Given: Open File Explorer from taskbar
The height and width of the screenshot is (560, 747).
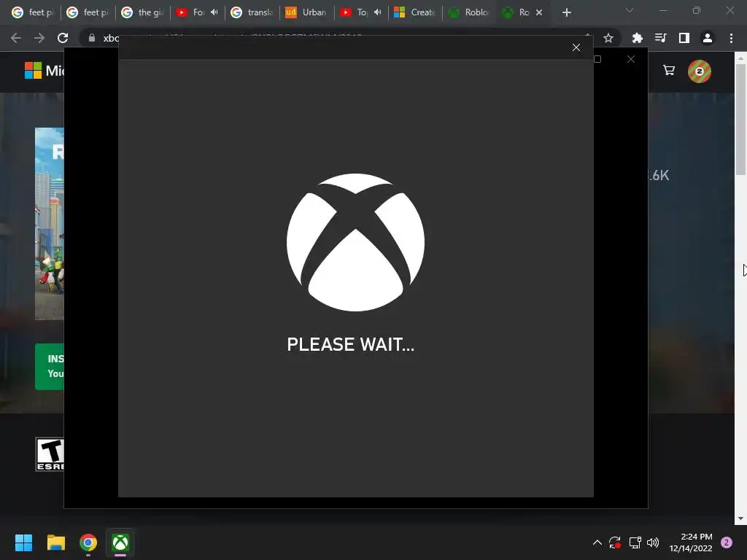Looking at the screenshot, I should coord(55,542).
